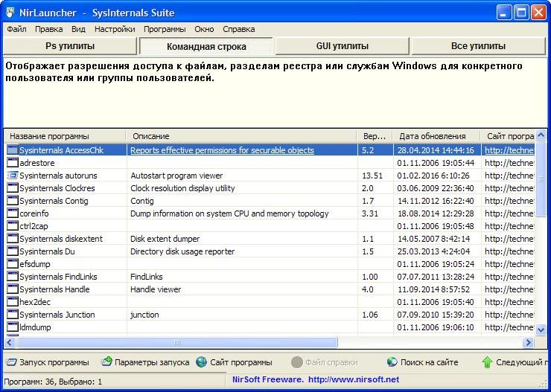Click the Autostart program viewer description

point(176,176)
